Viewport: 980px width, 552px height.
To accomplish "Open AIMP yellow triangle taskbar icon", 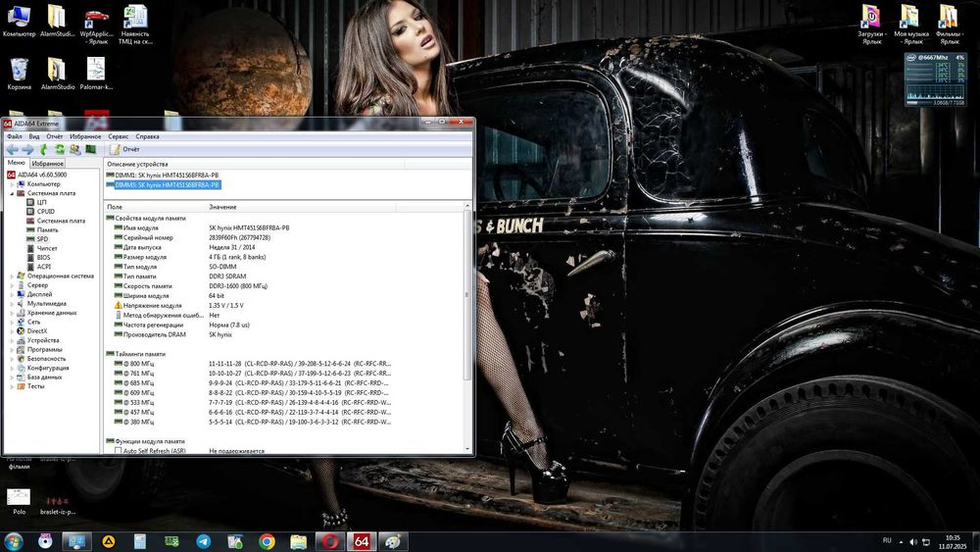I will pyautogui.click(x=109, y=541).
